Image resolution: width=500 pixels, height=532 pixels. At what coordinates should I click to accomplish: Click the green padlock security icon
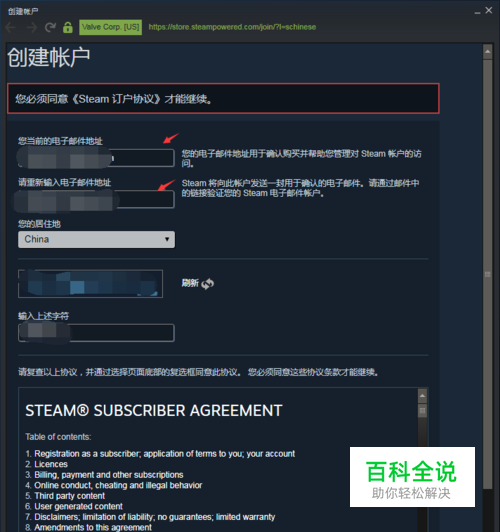[x=68, y=27]
